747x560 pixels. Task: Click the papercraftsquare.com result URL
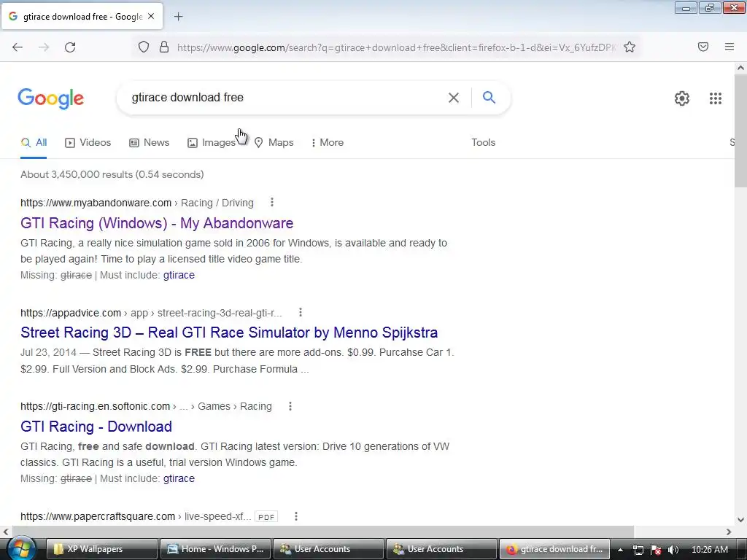(x=98, y=516)
